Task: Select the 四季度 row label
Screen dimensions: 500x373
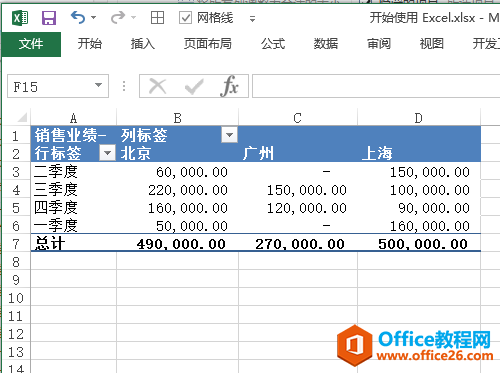Action: pyautogui.click(x=74, y=207)
